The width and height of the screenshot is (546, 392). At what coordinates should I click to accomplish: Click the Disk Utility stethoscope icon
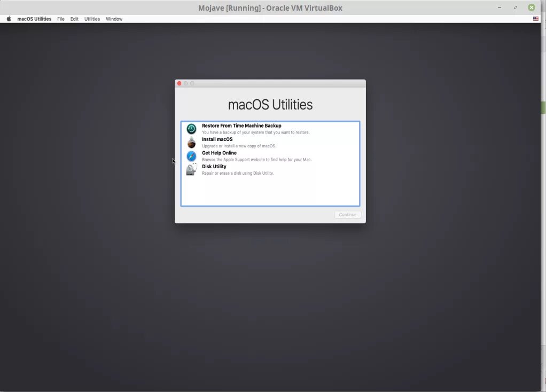[x=191, y=169]
